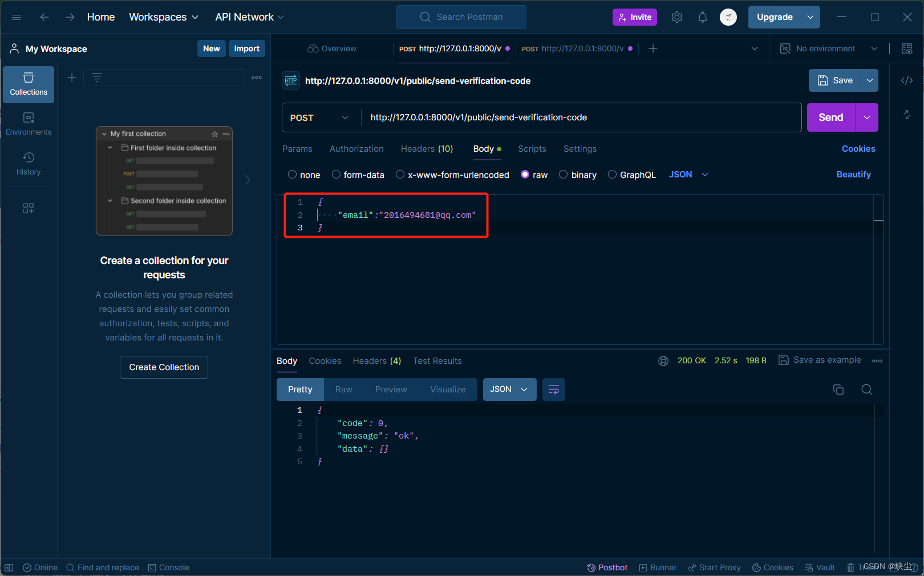The width and height of the screenshot is (924, 576).
Task: Select x-www-form-urlencoded body type
Action: (x=400, y=175)
